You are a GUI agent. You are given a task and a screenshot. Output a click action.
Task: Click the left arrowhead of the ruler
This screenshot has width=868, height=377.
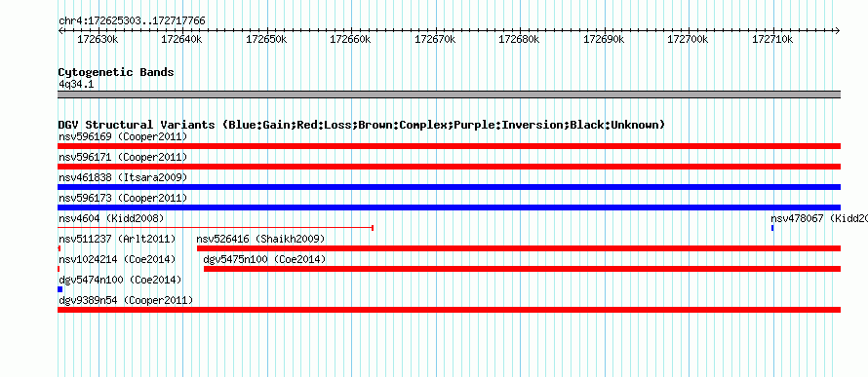[60, 31]
